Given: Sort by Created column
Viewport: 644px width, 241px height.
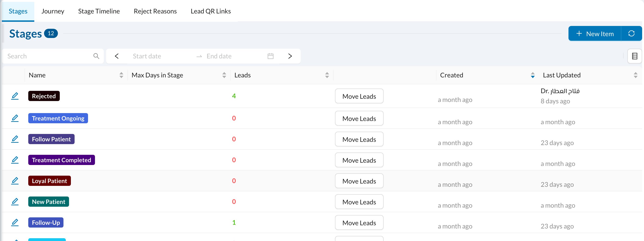Looking at the screenshot, I should (x=533, y=75).
